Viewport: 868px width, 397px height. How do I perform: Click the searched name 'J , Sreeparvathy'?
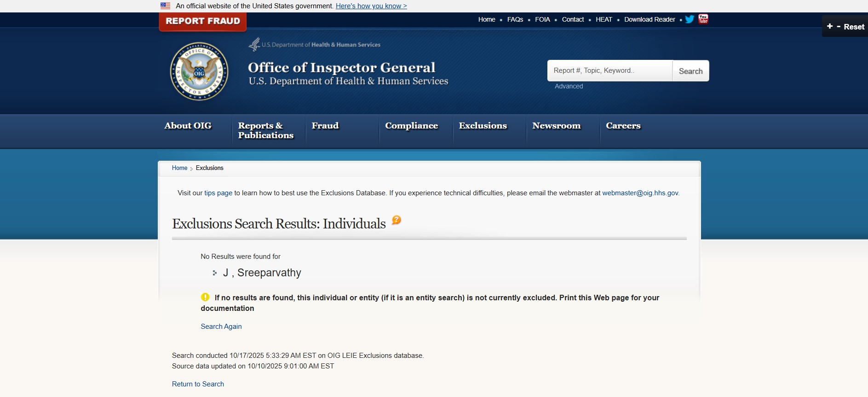click(x=262, y=273)
